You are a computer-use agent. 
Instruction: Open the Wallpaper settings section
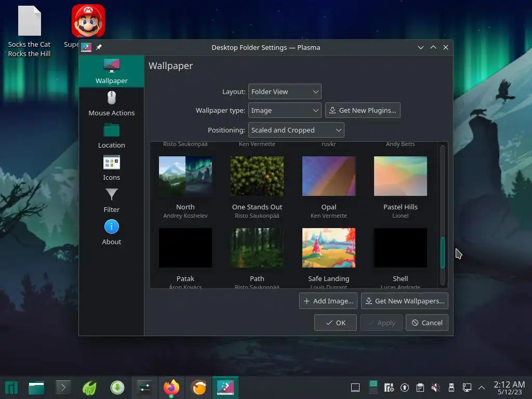(x=111, y=71)
